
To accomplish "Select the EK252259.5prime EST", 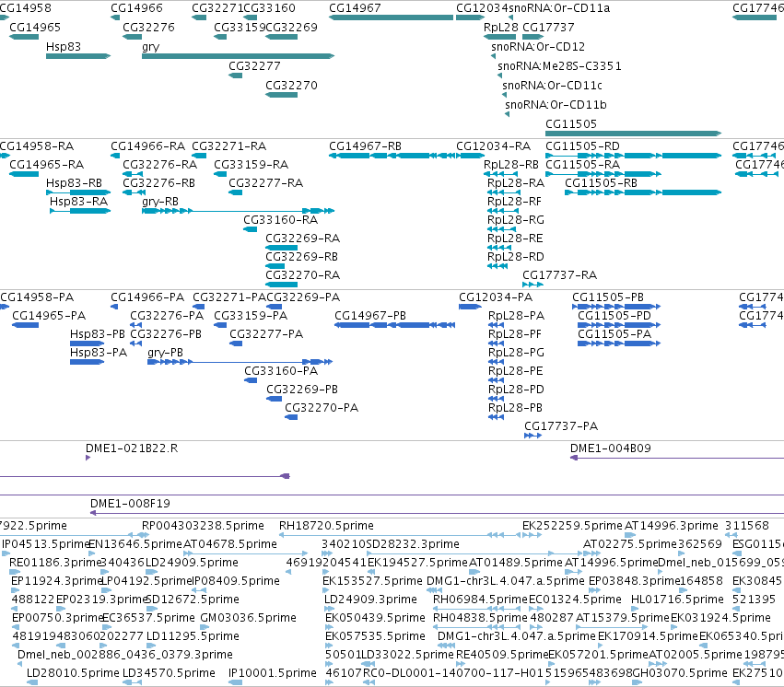I will pyautogui.click(x=532, y=535).
